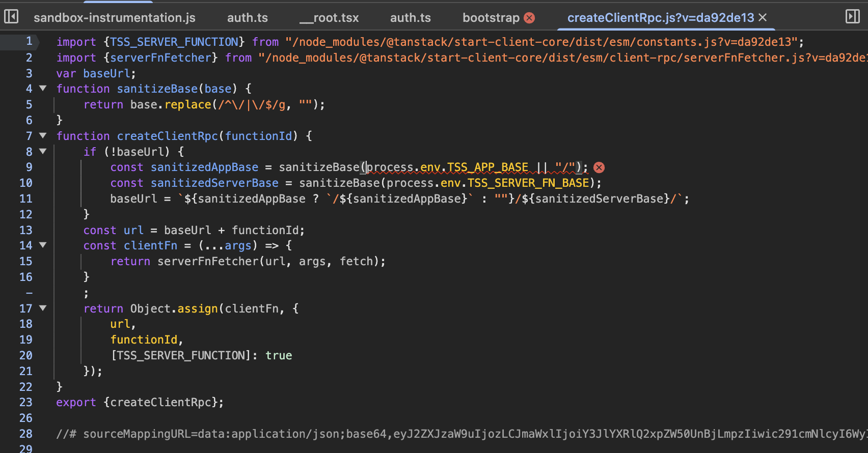
Task: Click createClientRpc in the function declaration
Action: pos(168,136)
